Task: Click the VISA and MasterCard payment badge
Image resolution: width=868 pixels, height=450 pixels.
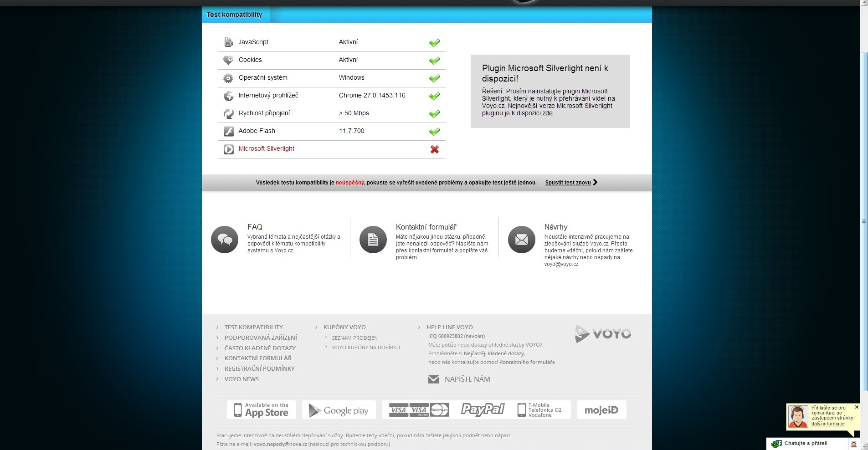Action: [x=419, y=409]
